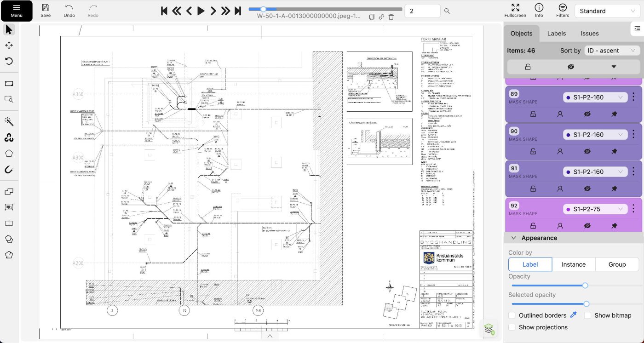Image resolution: width=644 pixels, height=343 pixels.
Task: Toggle lock on object 89
Action: point(533,114)
